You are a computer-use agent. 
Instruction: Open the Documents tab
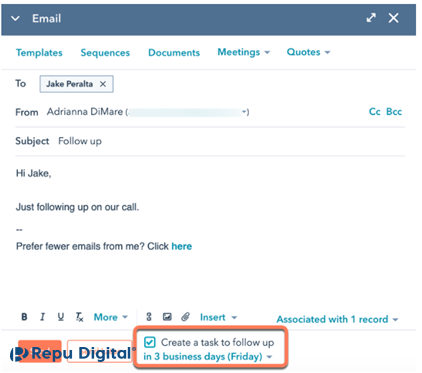coord(174,53)
